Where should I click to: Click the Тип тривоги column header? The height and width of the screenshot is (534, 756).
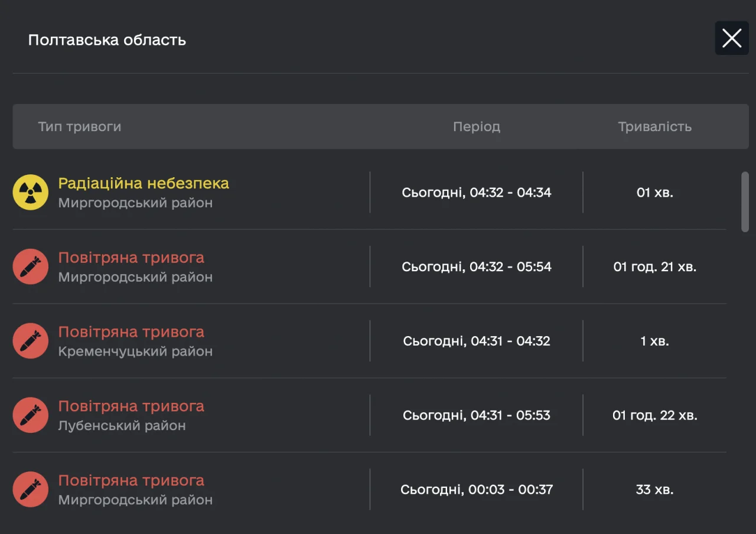click(x=80, y=127)
